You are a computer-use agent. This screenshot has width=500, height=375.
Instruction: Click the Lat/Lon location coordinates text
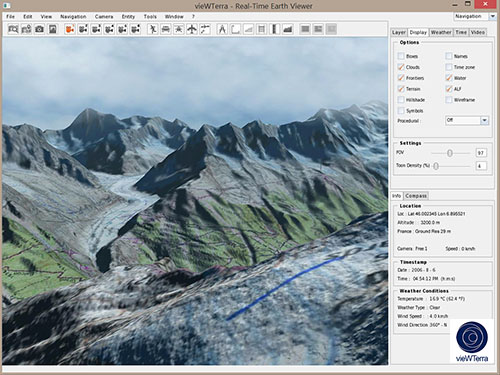pos(431,214)
